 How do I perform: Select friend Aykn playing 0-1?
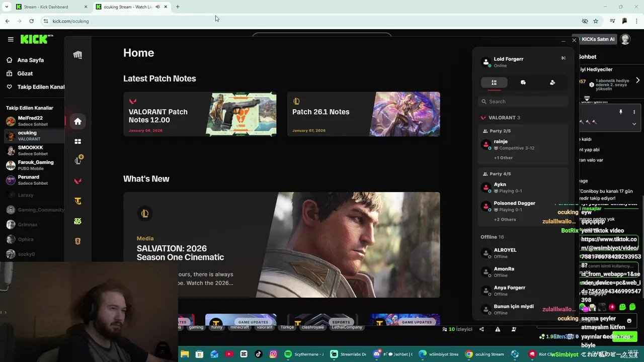523,188
